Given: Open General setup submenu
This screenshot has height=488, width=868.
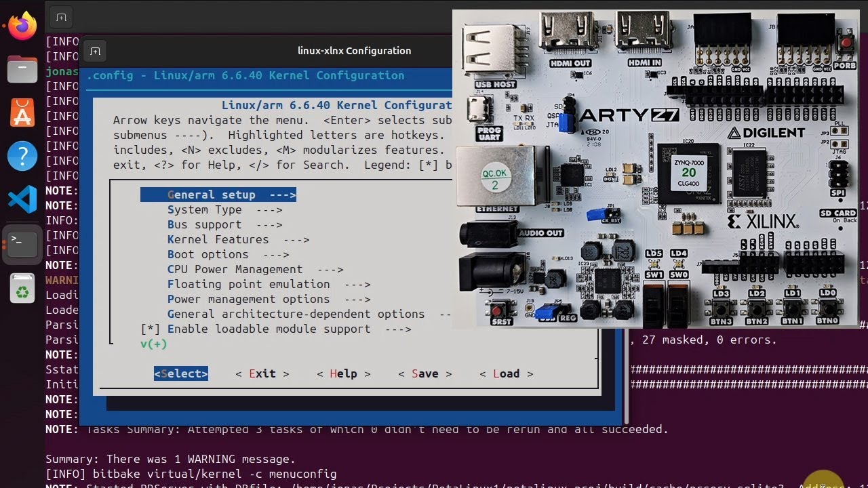Looking at the screenshot, I should point(218,195).
